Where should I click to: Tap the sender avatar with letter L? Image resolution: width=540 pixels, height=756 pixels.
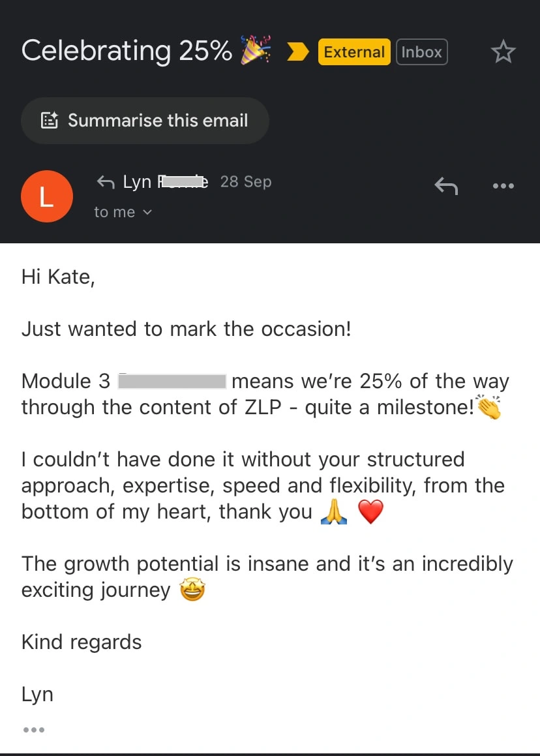(47, 196)
